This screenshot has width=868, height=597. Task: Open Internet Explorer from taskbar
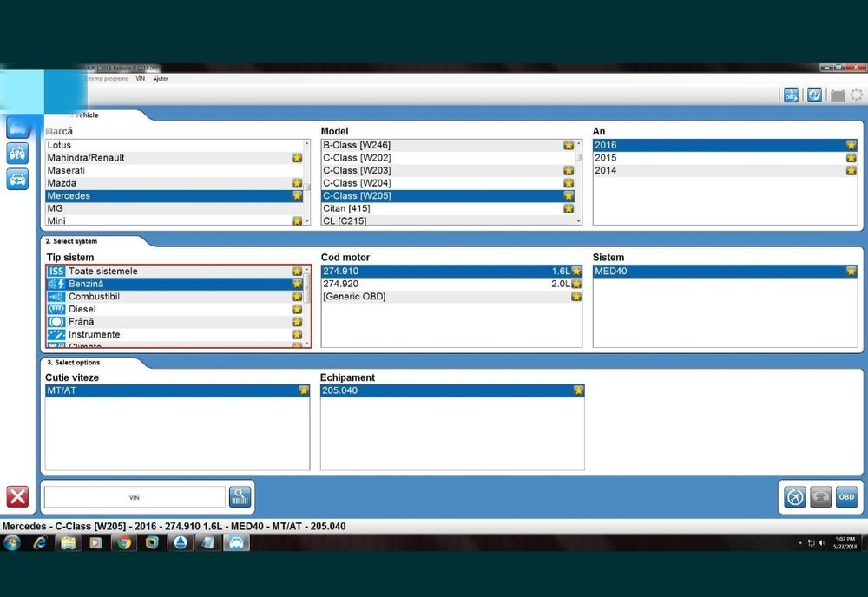(x=40, y=543)
